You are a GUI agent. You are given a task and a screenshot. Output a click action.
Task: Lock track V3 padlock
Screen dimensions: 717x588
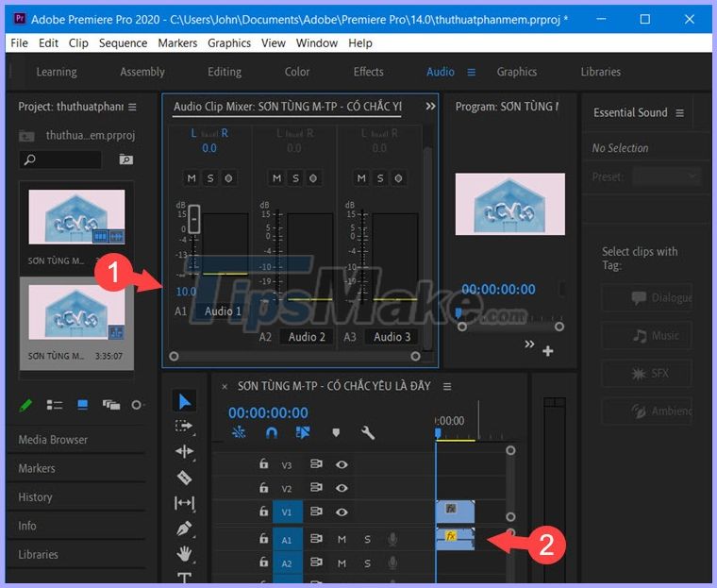(x=263, y=464)
